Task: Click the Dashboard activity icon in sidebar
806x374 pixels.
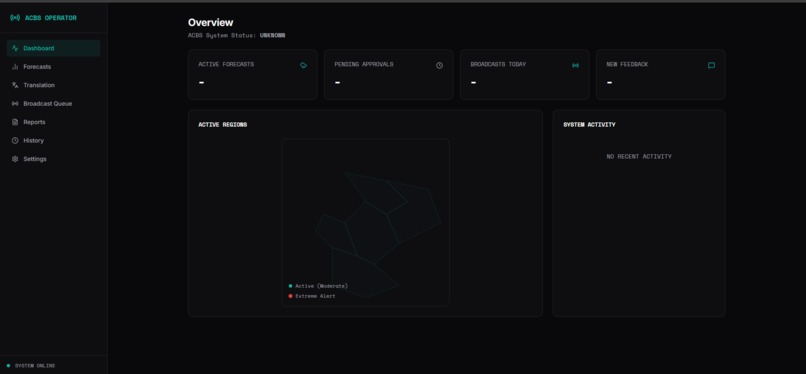Action: [x=15, y=48]
